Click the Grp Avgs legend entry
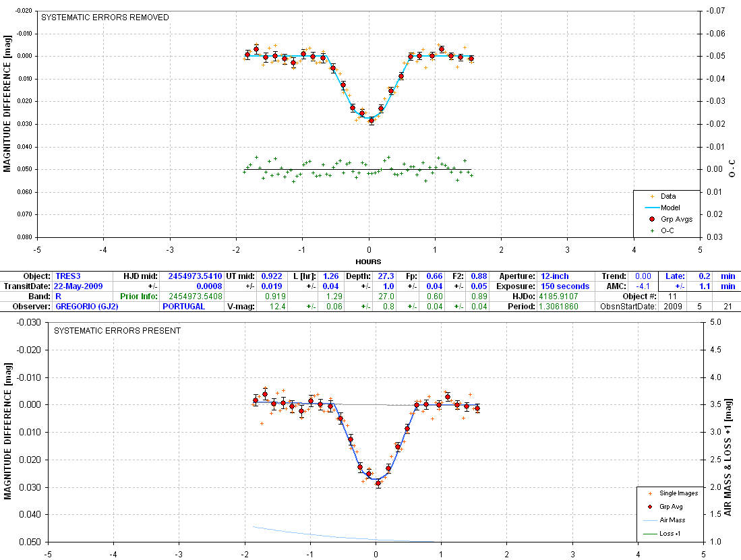This screenshot has height=560, width=741. (676, 219)
